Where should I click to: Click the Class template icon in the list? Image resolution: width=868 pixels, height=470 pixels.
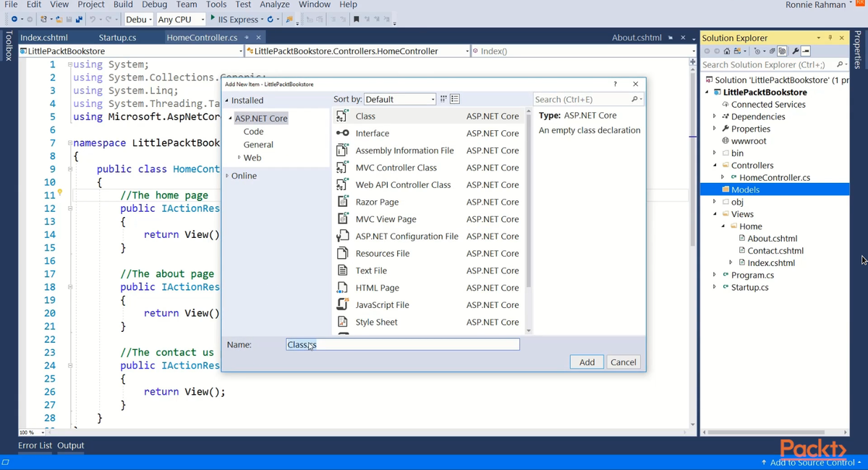click(343, 116)
